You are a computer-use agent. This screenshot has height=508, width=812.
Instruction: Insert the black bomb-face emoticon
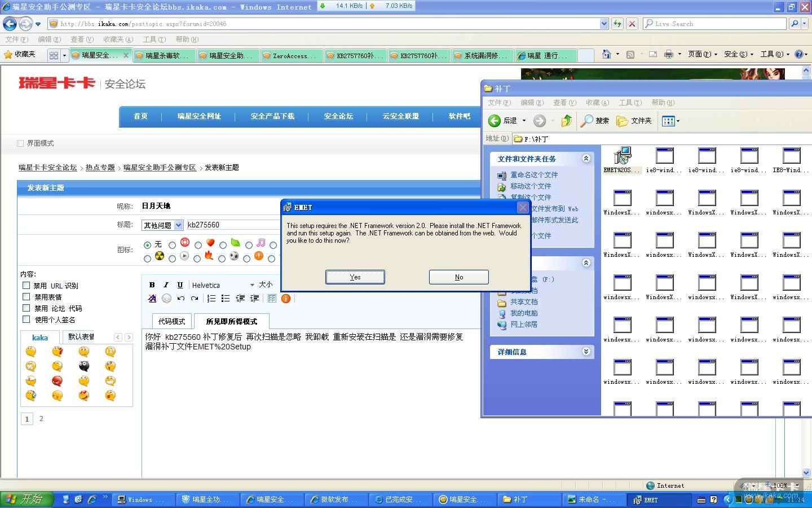[83, 366]
